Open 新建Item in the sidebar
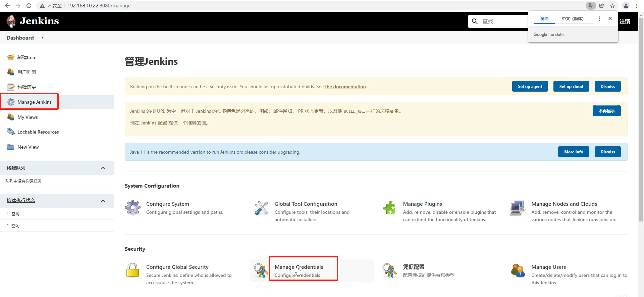This screenshot has height=297, width=644. coord(27,57)
